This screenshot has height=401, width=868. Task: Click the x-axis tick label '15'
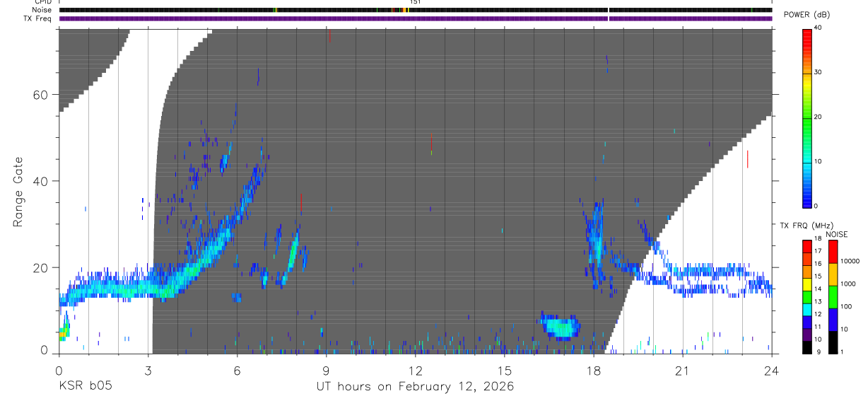(x=505, y=371)
